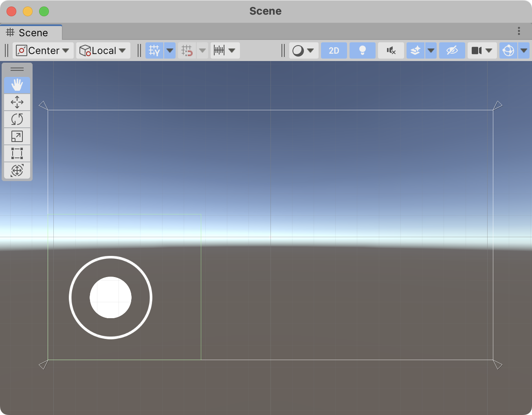Select the Scale tool
Viewport: 532px width, 415px height.
pos(17,136)
